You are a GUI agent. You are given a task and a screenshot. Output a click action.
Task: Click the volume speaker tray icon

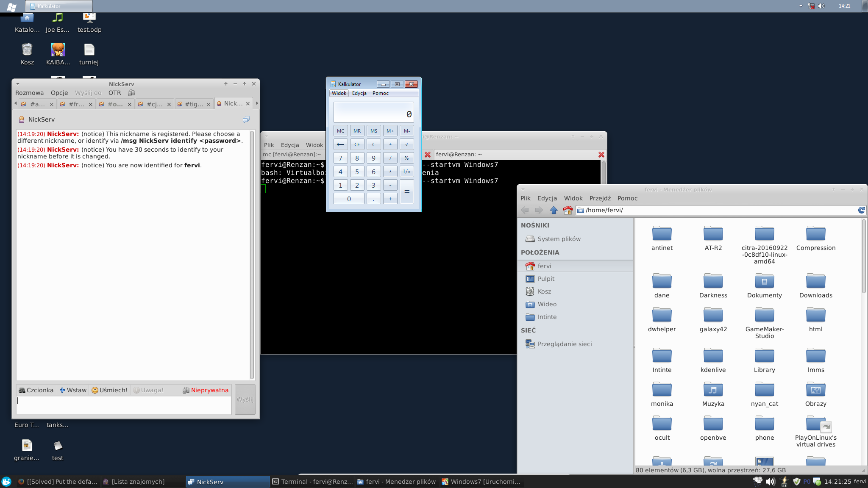click(x=770, y=481)
